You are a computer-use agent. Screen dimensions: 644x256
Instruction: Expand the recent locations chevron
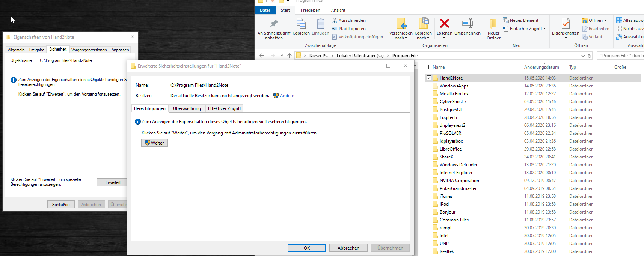(282, 56)
